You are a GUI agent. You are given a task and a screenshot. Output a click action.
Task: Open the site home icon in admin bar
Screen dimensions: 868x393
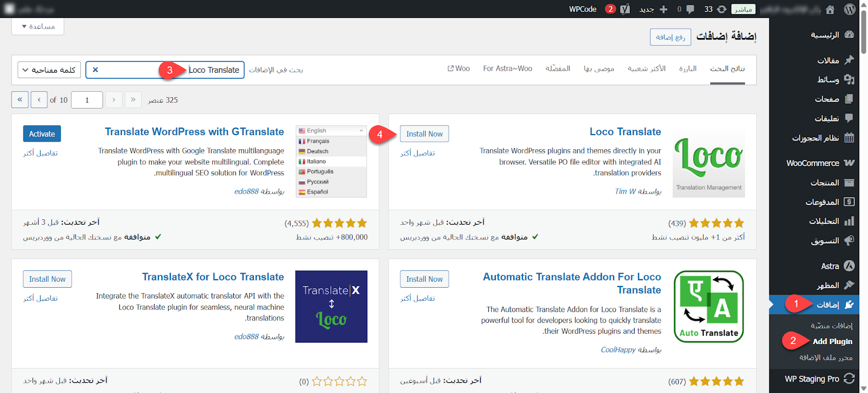tap(830, 9)
